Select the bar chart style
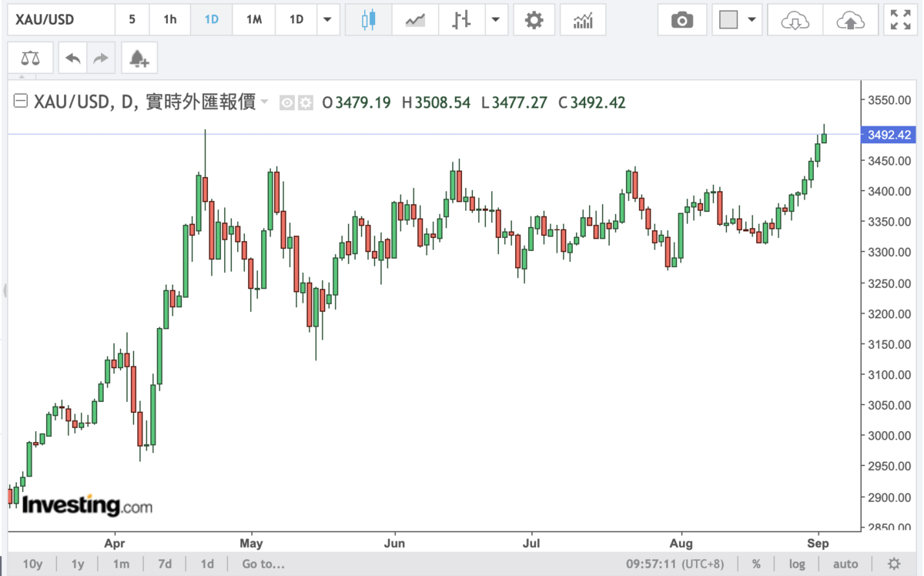 click(462, 20)
